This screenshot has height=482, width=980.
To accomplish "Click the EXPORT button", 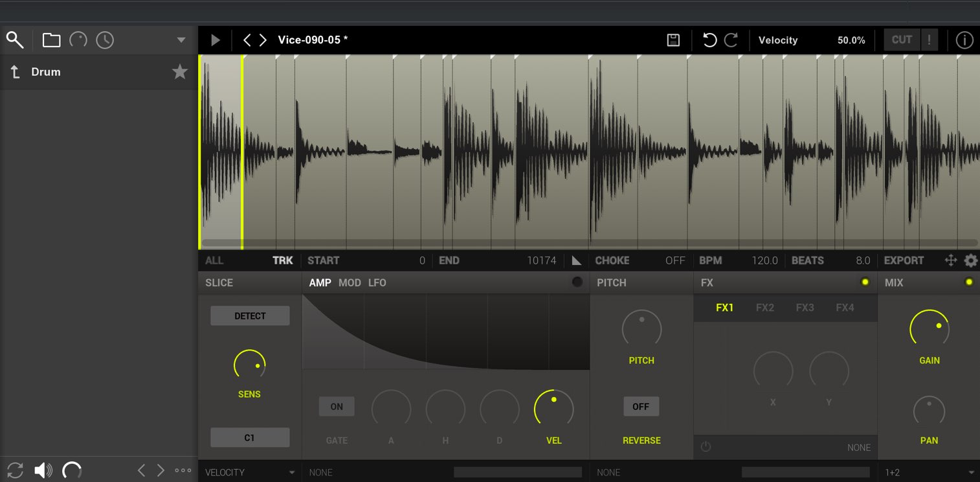I will 904,260.
